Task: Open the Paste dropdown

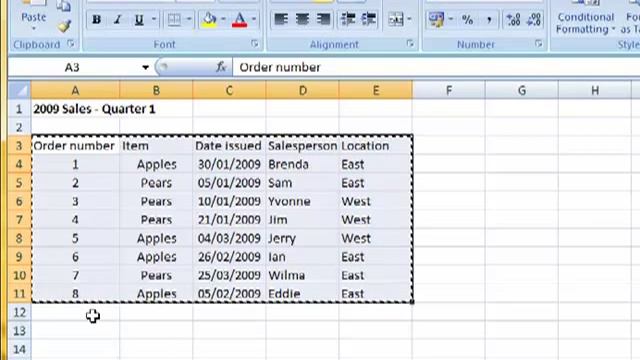Action: 33,29
